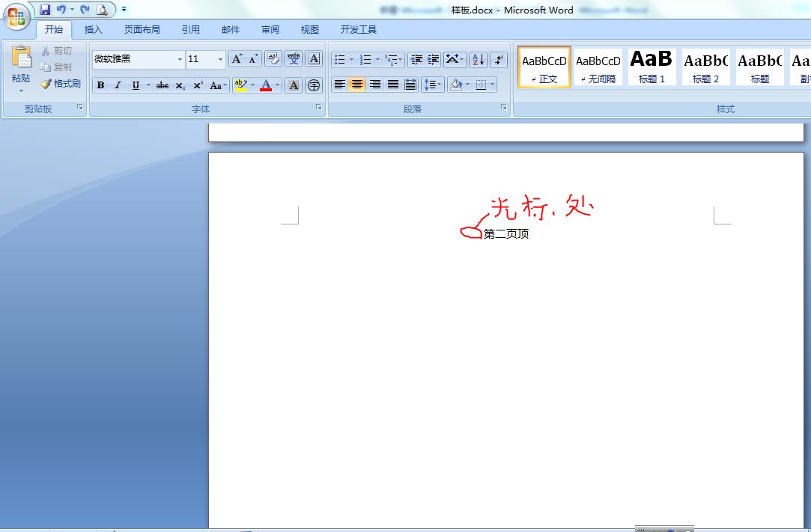Click the superscript icon
811x532 pixels.
[196, 85]
